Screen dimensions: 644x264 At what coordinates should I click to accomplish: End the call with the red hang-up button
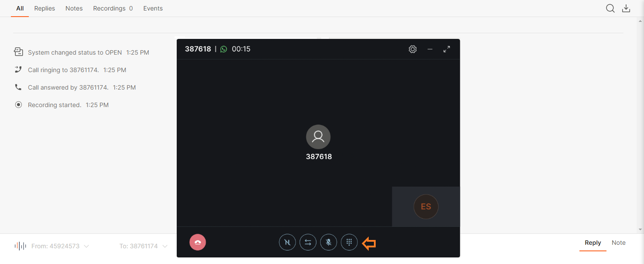(198, 242)
